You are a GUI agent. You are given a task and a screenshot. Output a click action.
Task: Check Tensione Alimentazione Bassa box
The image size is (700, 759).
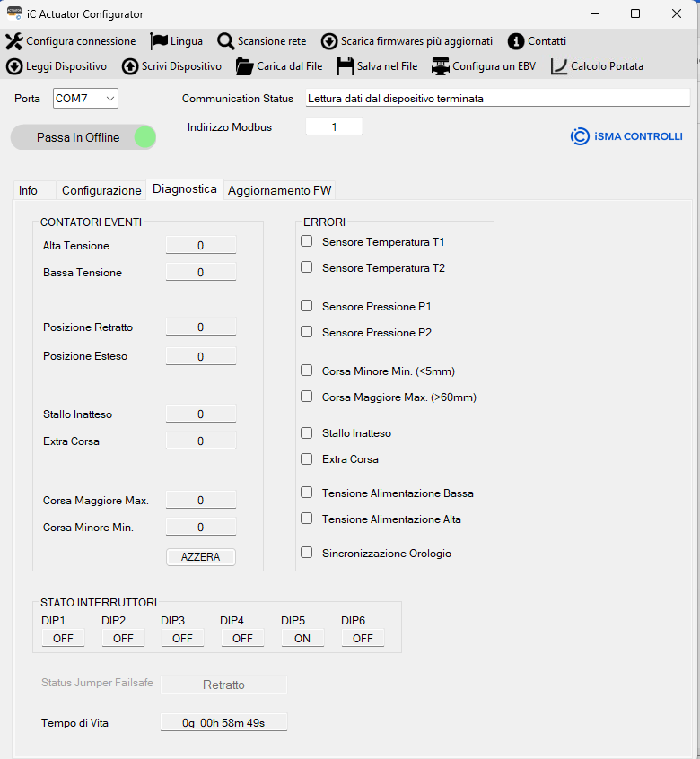(306, 493)
